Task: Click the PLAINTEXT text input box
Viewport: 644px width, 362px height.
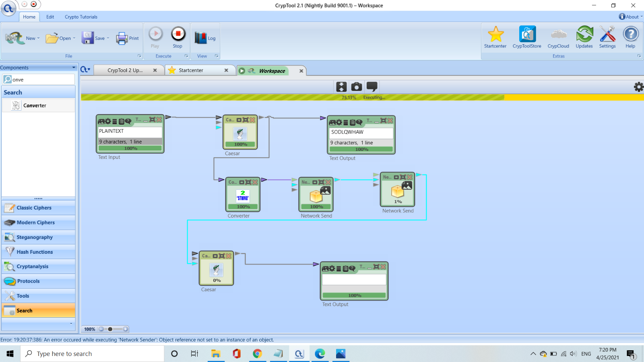Action: click(x=130, y=132)
